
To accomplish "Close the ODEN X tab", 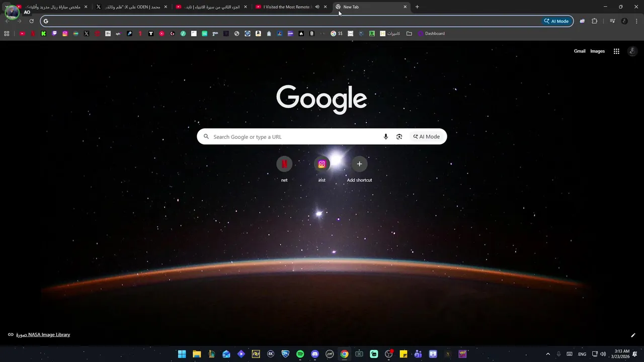I will tap(166, 7).
